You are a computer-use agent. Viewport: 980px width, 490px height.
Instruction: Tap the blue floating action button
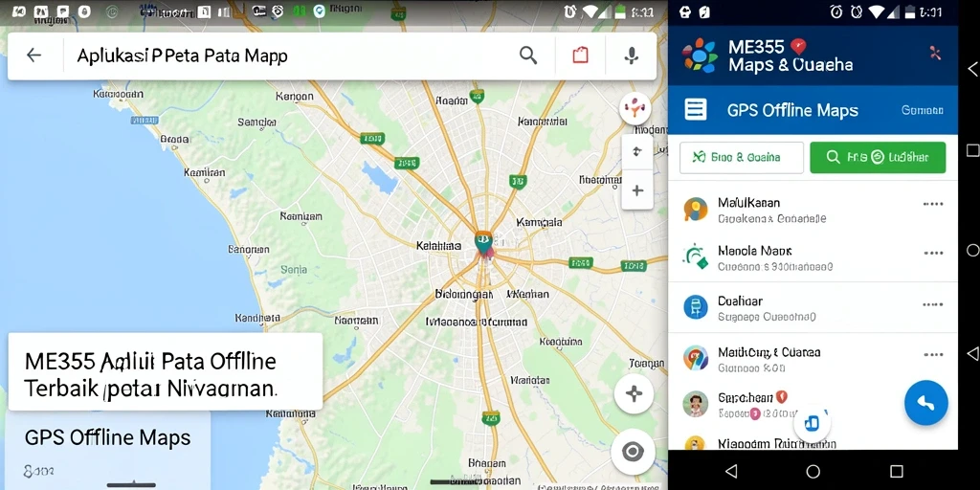[x=925, y=403]
